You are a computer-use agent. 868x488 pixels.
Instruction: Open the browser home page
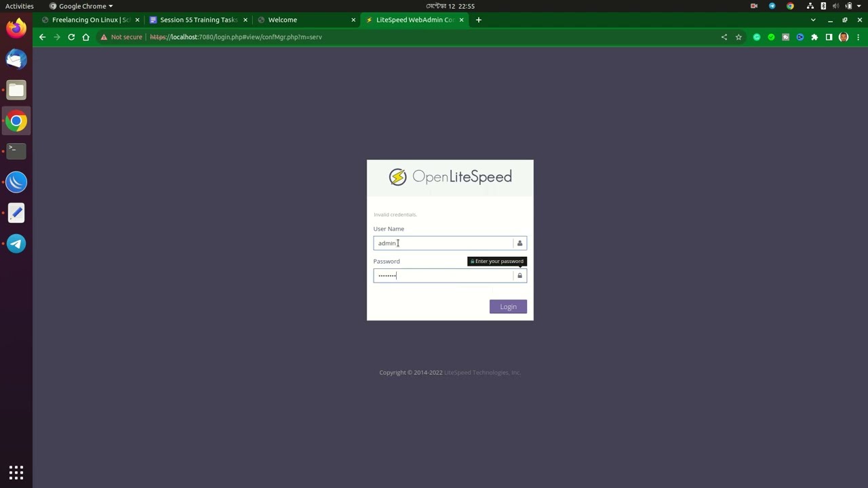pos(86,37)
